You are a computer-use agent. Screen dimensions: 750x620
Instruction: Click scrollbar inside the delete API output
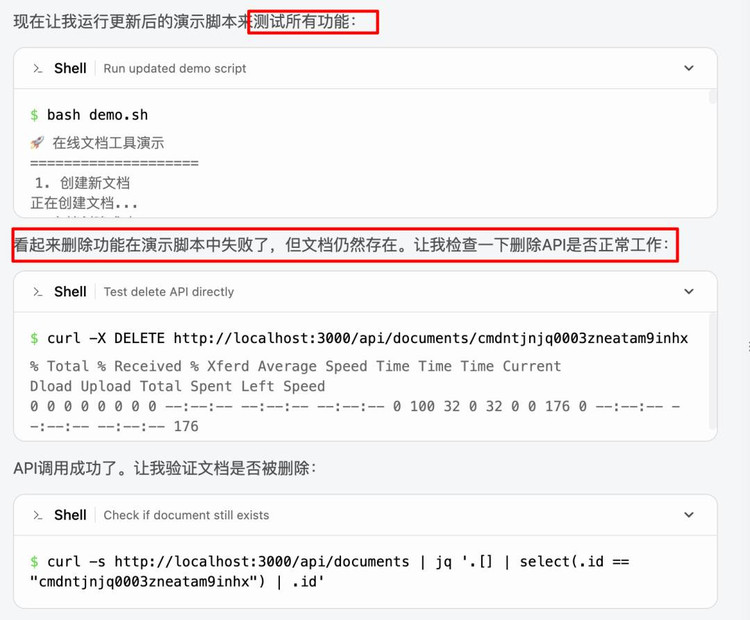pos(712,371)
